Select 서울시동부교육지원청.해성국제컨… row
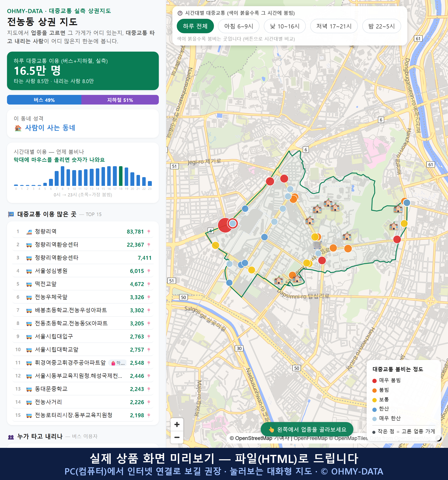Screen dimensions: 448x480 [83, 376]
